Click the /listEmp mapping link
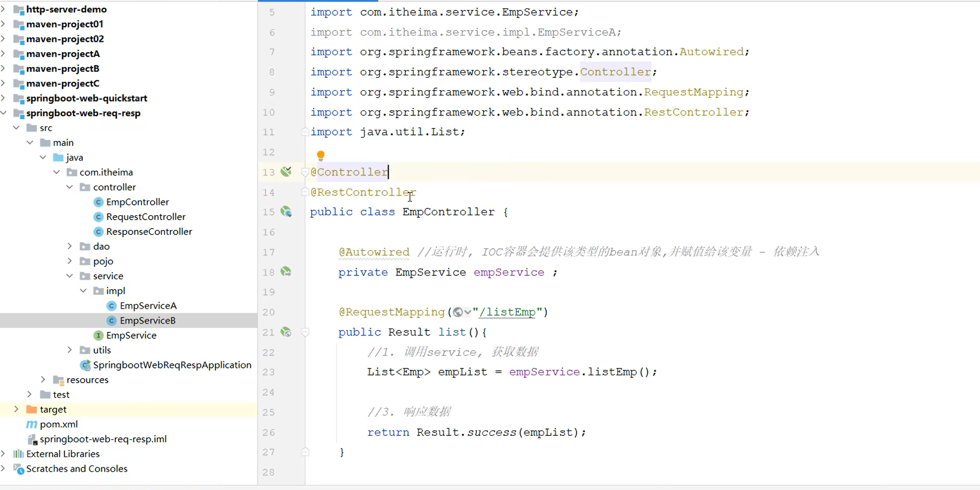The image size is (980, 490). [507, 311]
